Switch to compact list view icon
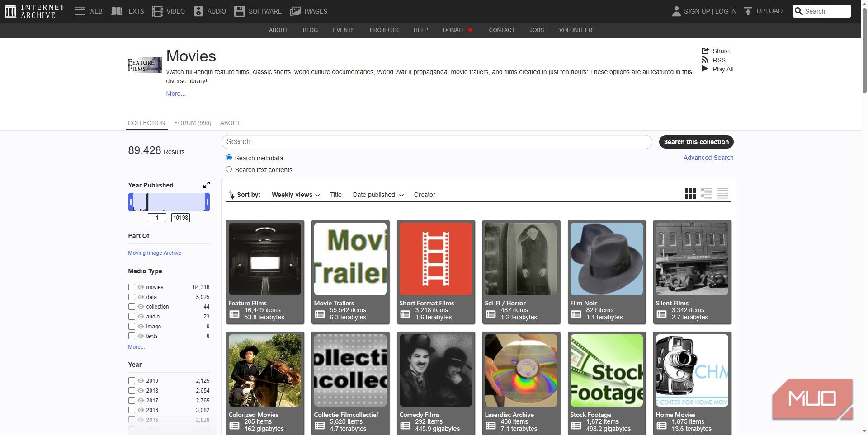The image size is (868, 435). click(x=723, y=194)
